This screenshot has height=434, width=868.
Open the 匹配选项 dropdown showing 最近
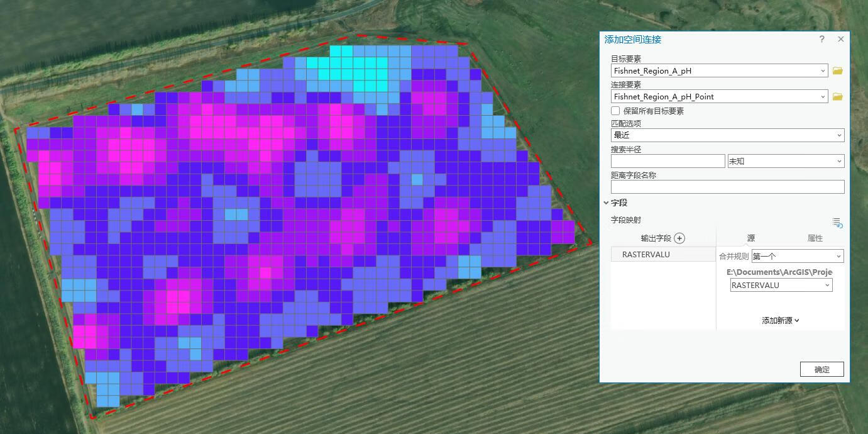coord(839,135)
